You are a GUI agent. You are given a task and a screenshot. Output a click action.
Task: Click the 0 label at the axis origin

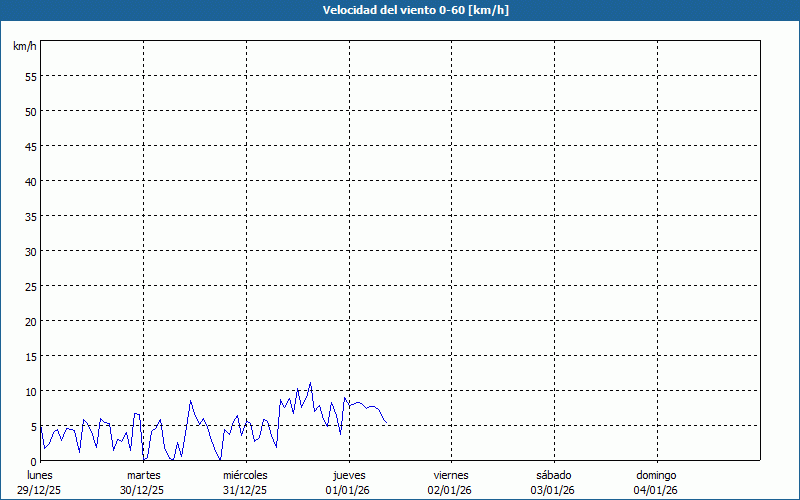click(33, 461)
